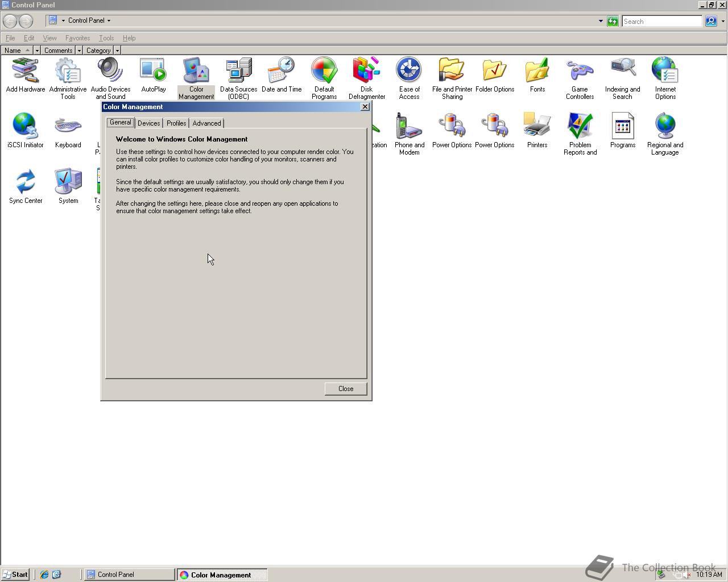Screen dimensions: 728x582
Task: Switch to Color Management taskbar button
Action: pyautogui.click(x=222, y=575)
